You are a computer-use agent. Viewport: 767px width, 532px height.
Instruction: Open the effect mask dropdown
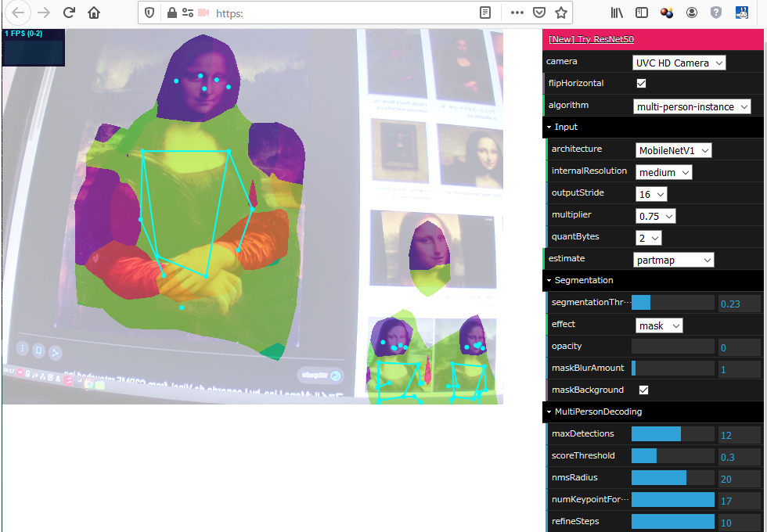[659, 325]
